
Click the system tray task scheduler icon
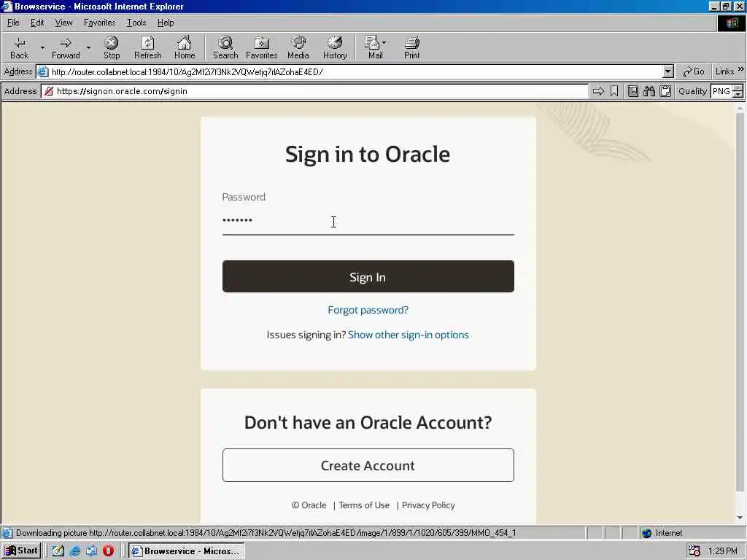[694, 551]
